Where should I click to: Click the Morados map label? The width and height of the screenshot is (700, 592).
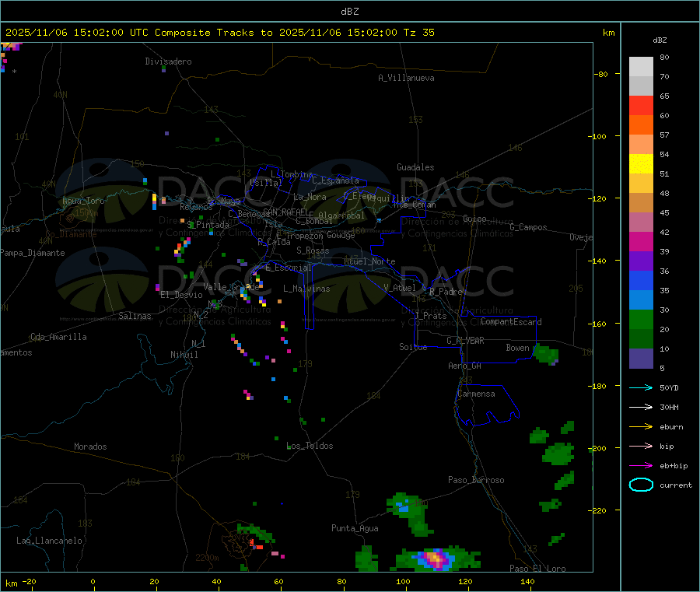(90, 447)
